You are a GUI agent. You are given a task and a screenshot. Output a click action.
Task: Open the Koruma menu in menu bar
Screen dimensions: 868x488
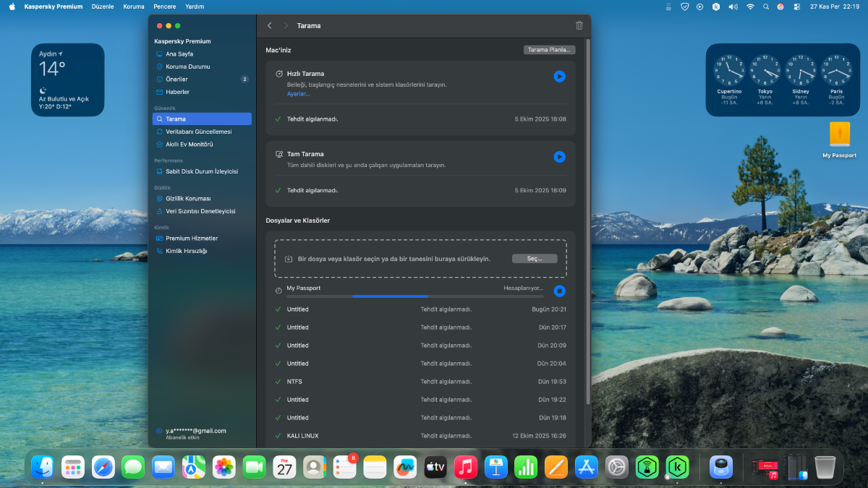(134, 7)
